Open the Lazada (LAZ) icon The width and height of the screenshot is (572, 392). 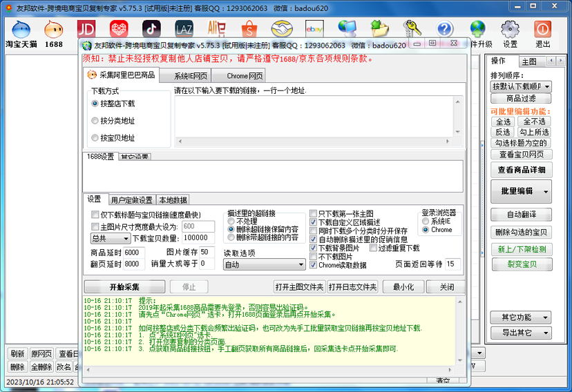coord(184,29)
